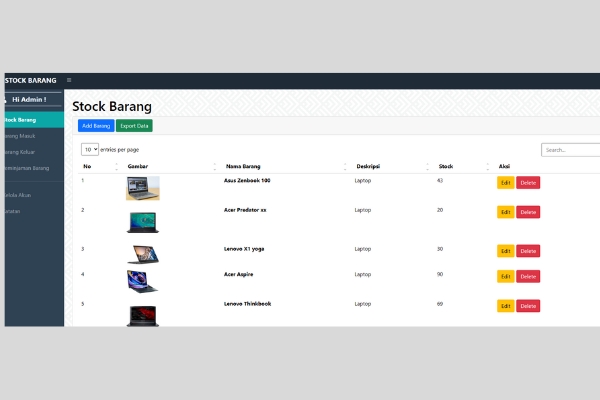This screenshot has width=600, height=400.
Task: Click the STOCK BARANG brand title
Action: (31, 80)
